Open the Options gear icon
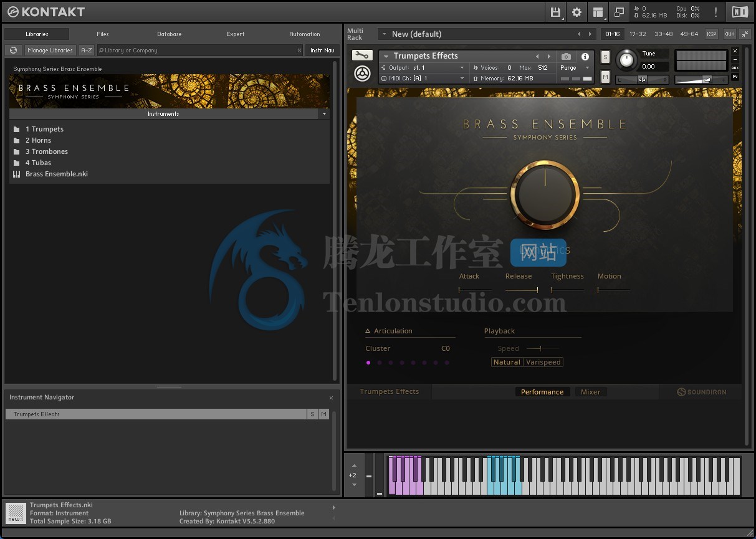 click(x=577, y=12)
